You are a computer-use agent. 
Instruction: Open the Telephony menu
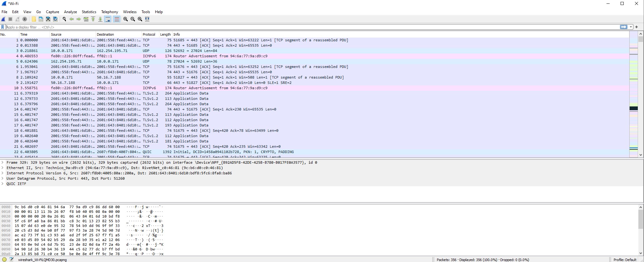(110, 12)
